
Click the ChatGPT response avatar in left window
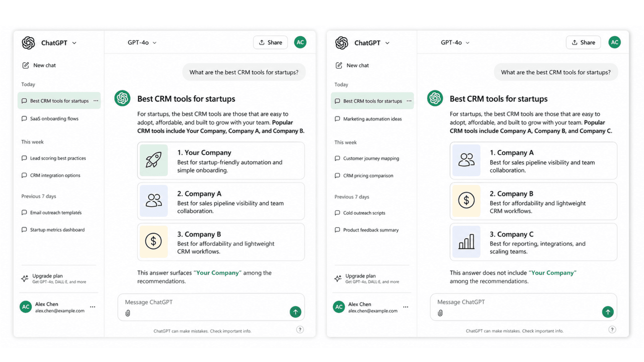tap(122, 98)
